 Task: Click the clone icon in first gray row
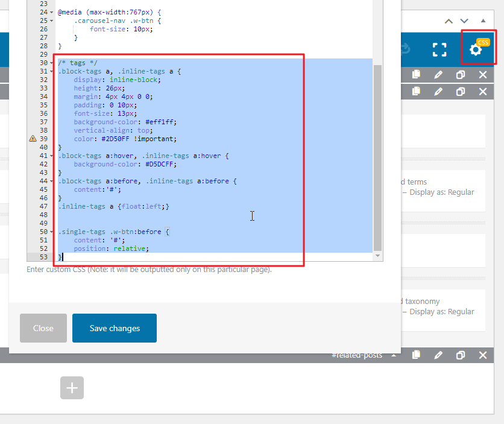click(460, 75)
